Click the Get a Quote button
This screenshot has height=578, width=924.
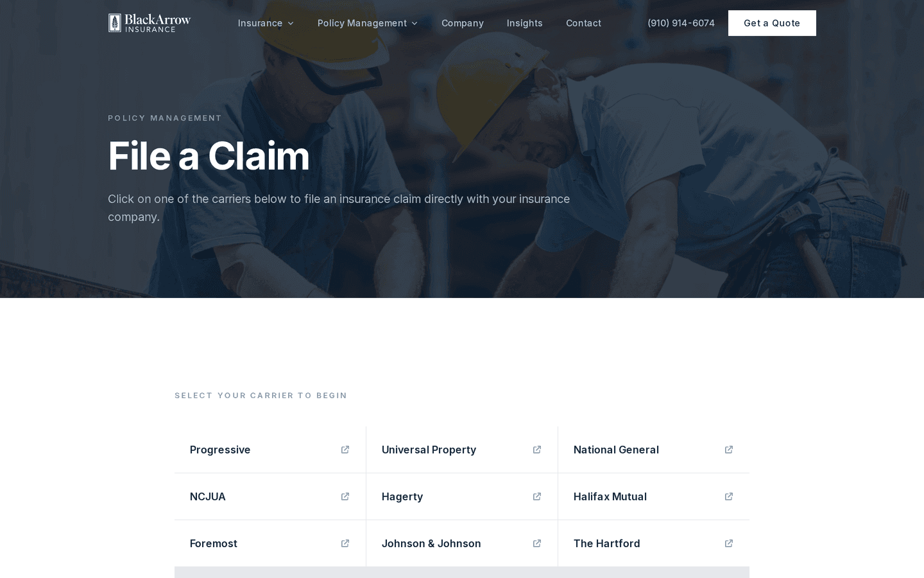click(772, 23)
